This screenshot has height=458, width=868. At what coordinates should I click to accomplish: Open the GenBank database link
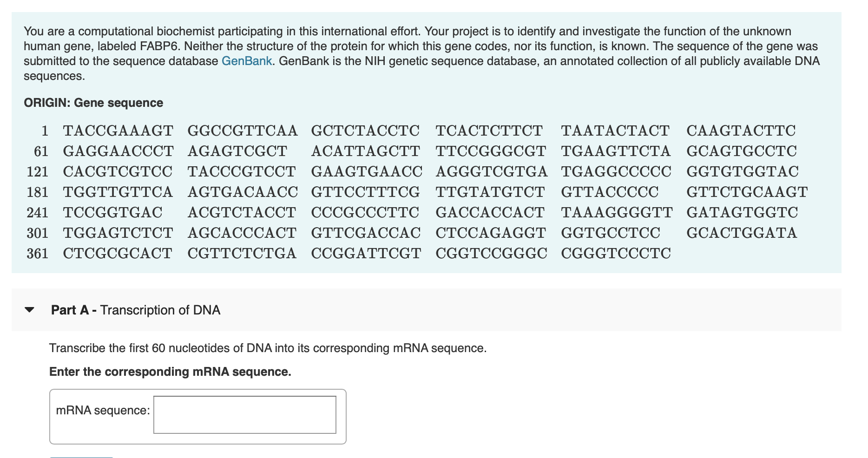[x=247, y=61]
